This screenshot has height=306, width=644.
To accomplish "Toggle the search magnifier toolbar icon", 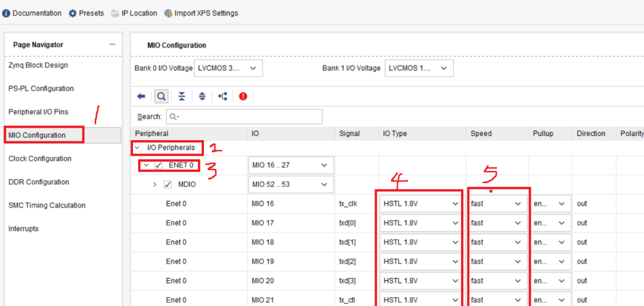I will click(x=161, y=96).
